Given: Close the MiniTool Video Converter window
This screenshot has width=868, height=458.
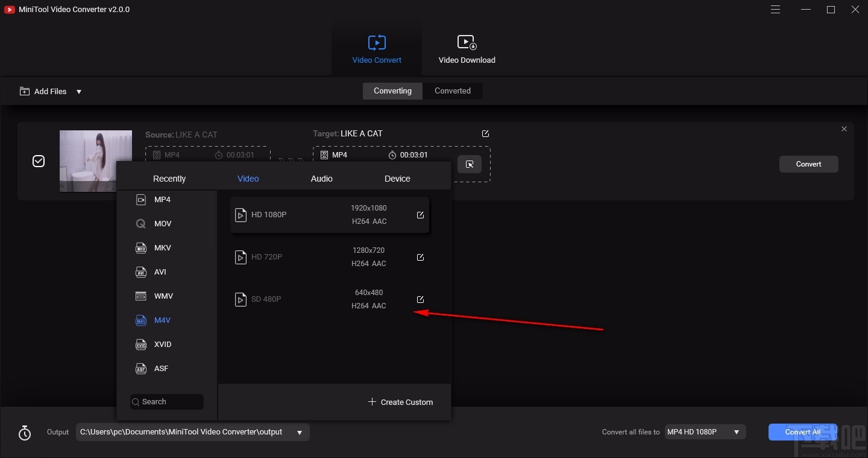Looking at the screenshot, I should pos(855,10).
